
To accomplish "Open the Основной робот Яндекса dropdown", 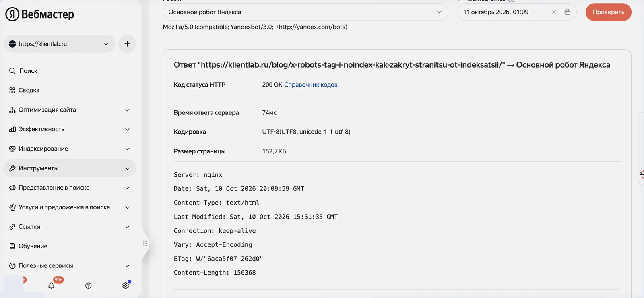I will tap(305, 12).
